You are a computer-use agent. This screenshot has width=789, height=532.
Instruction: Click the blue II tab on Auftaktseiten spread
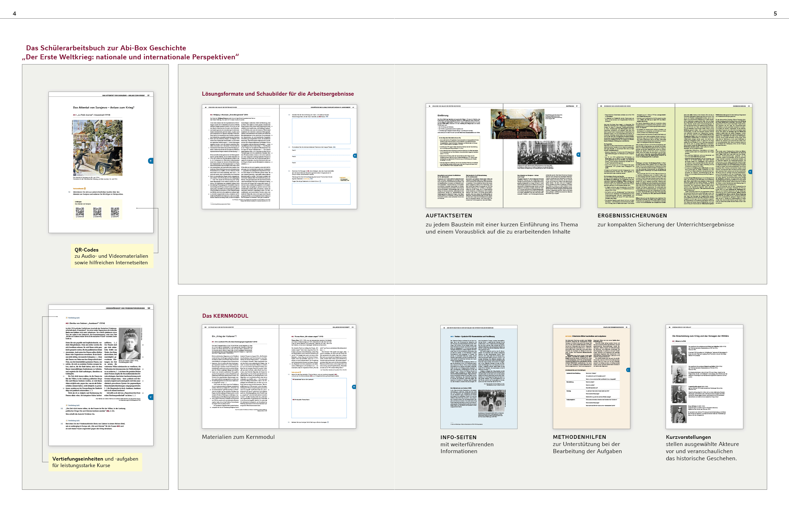[578, 155]
